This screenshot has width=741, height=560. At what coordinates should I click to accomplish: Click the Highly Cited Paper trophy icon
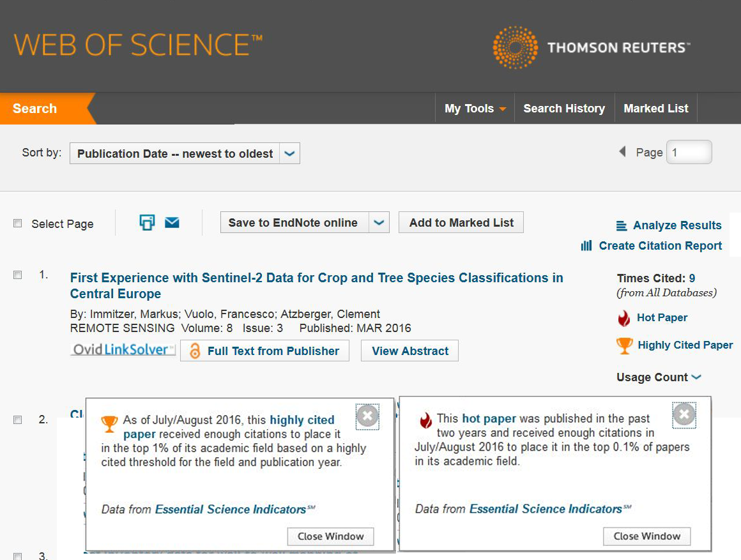(624, 345)
